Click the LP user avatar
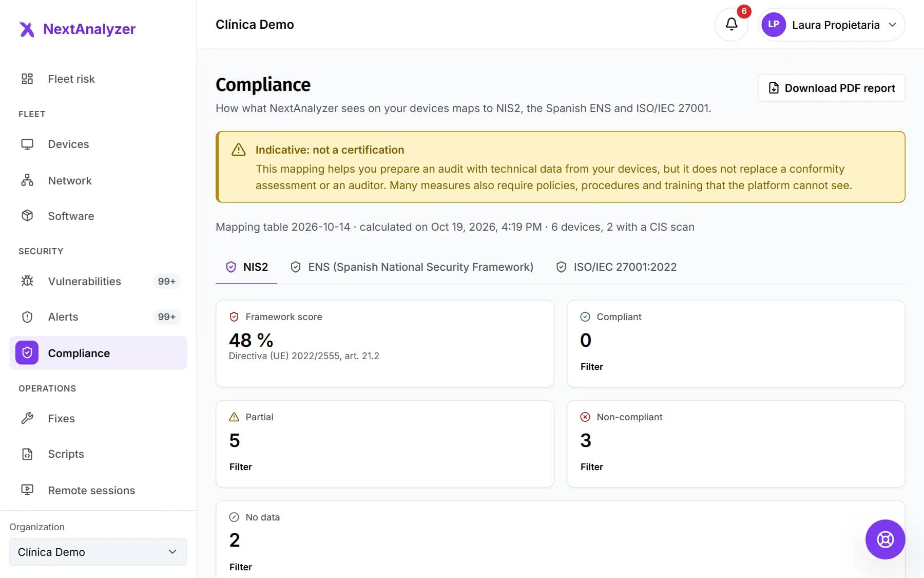 click(x=774, y=25)
